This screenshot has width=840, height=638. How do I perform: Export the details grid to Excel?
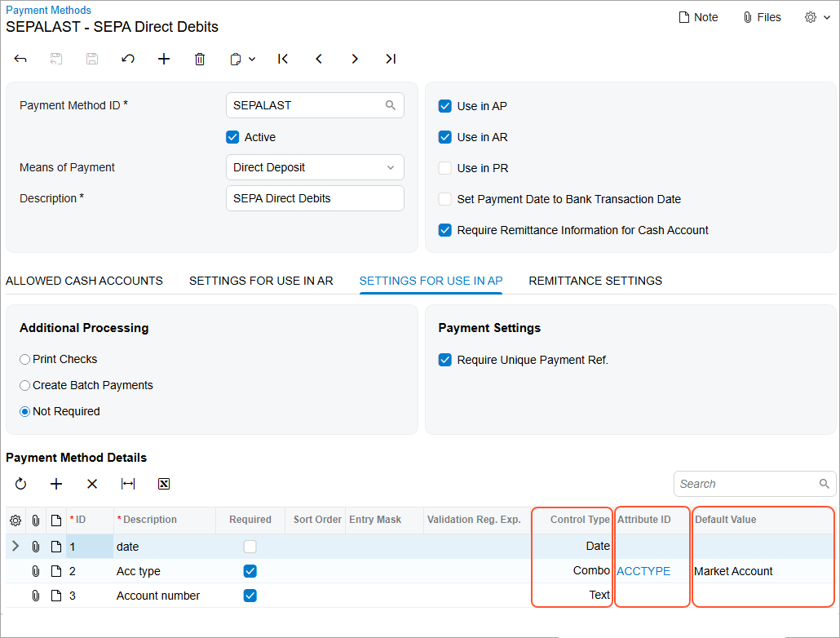click(x=164, y=484)
